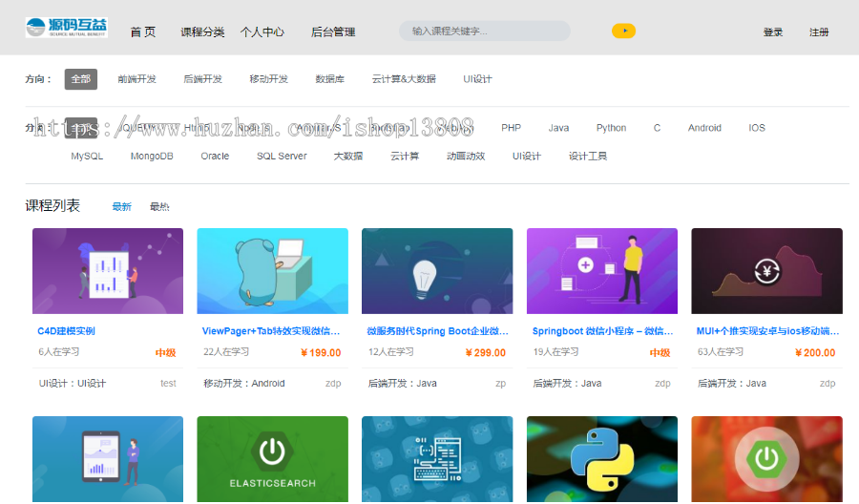This screenshot has width=859, height=504.
Task: Filter direction by 后端开发
Action: (202, 79)
